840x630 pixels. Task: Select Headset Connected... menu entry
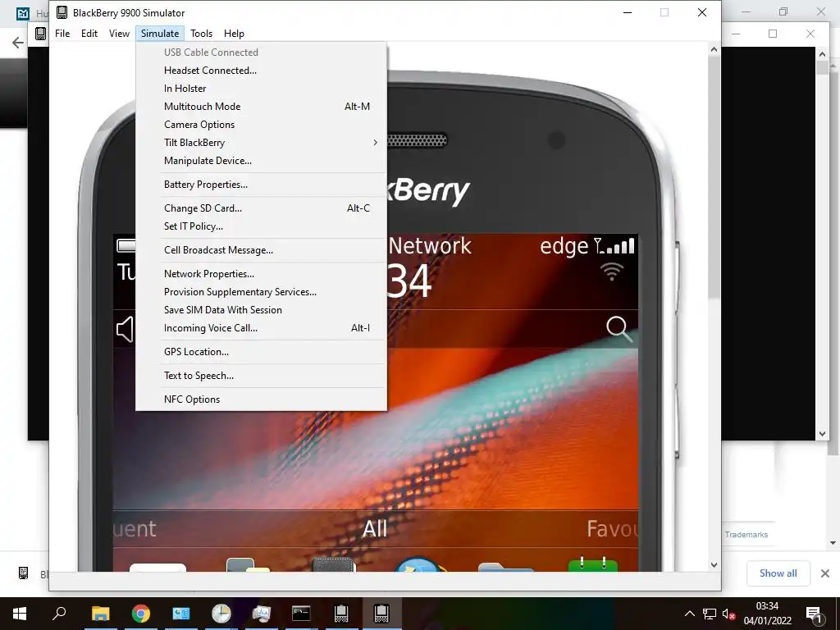(262, 71)
